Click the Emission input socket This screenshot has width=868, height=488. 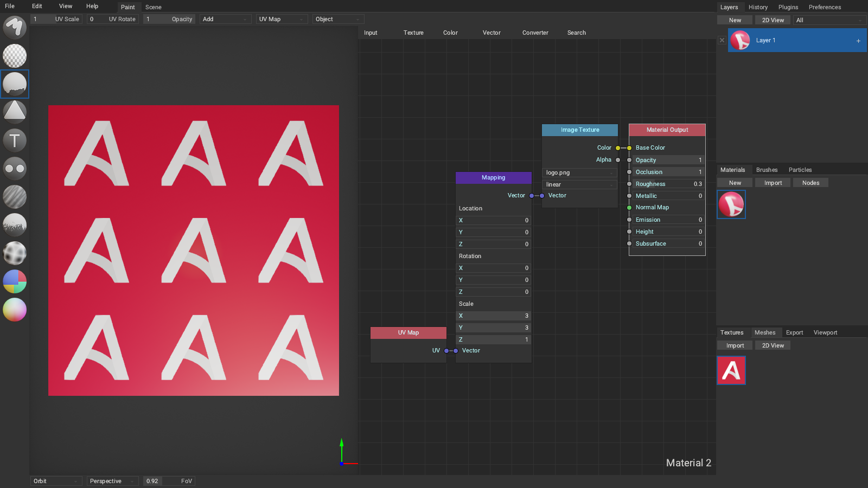tap(629, 220)
